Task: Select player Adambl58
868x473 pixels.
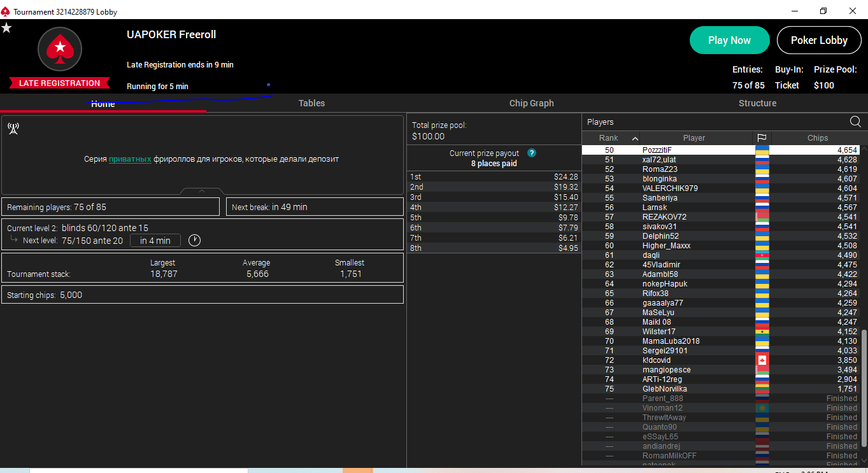Action: (720, 274)
